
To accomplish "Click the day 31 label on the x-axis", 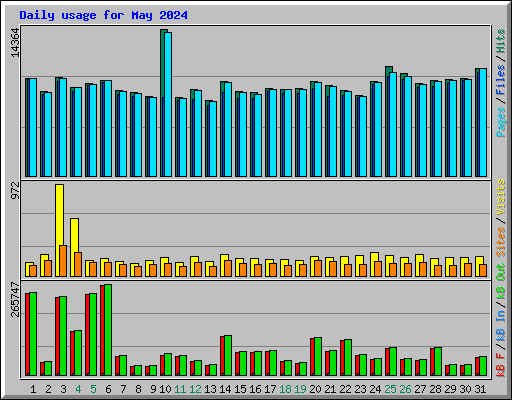I will (x=480, y=389).
